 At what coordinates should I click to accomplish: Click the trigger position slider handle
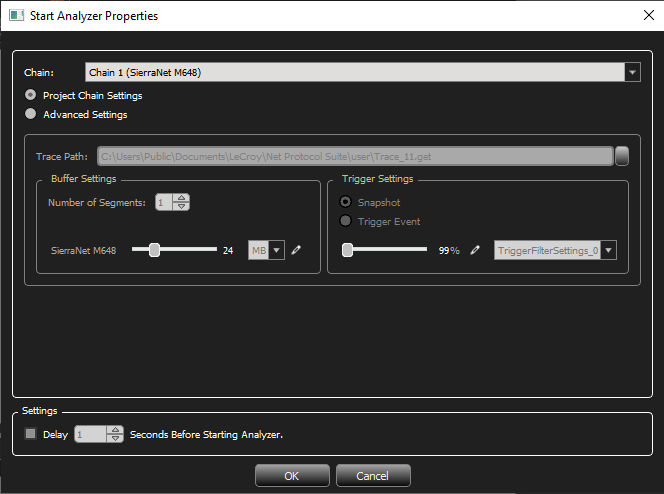[347, 250]
